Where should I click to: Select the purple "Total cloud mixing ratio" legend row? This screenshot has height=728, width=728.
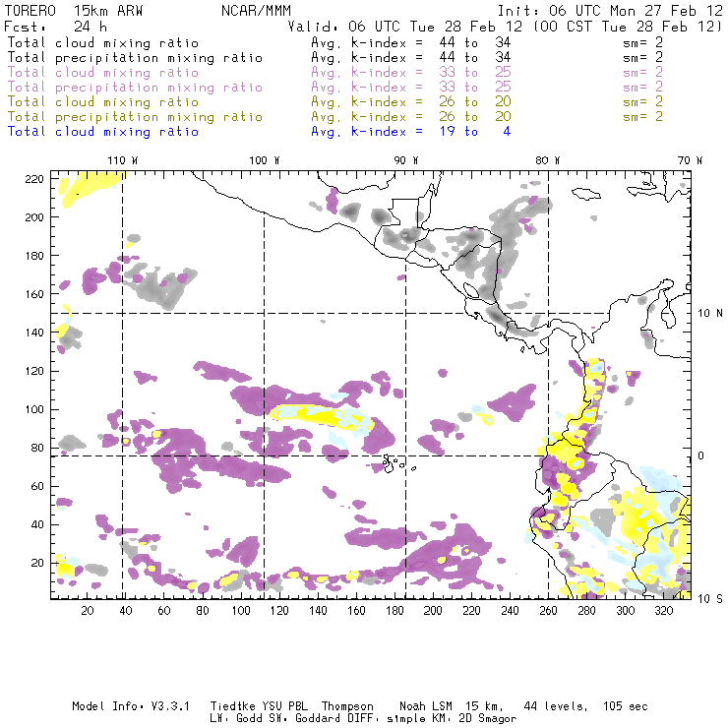334,73
